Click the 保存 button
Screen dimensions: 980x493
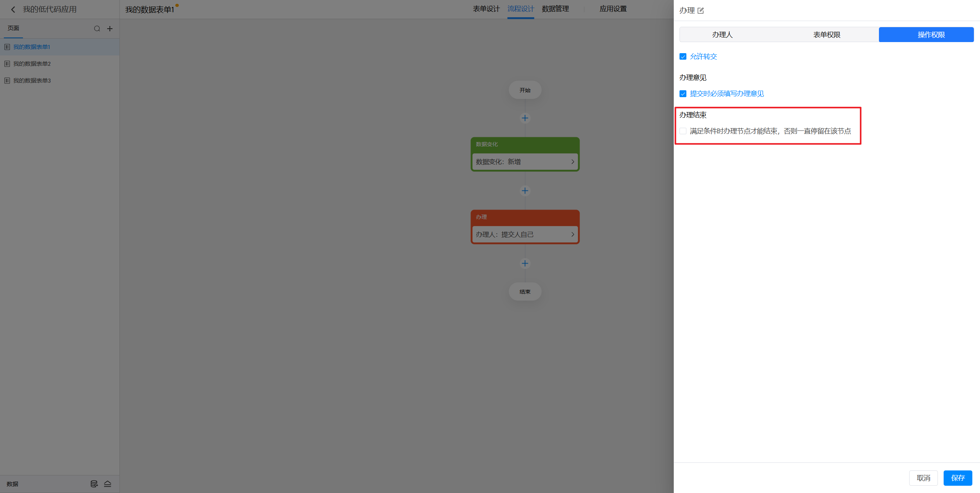pos(957,478)
